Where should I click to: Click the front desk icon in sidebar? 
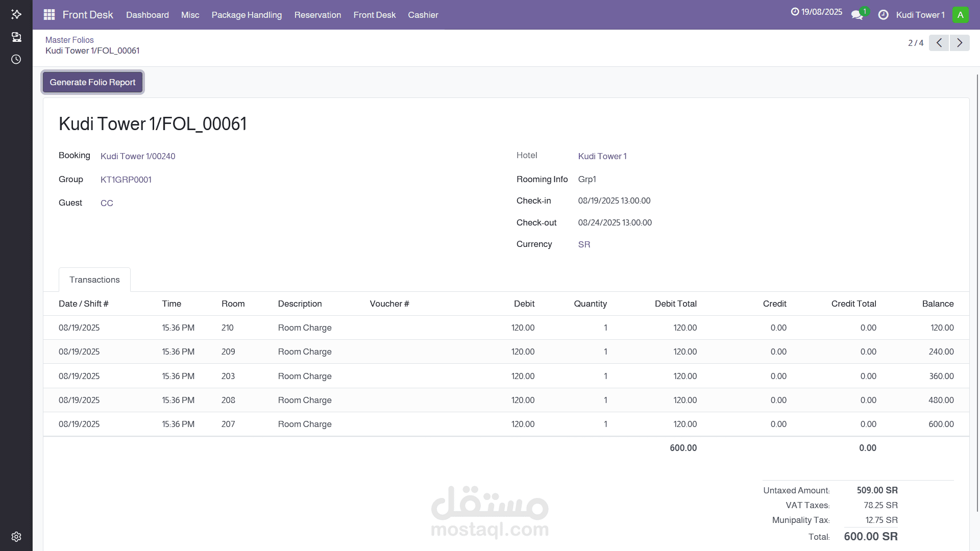[x=16, y=37]
